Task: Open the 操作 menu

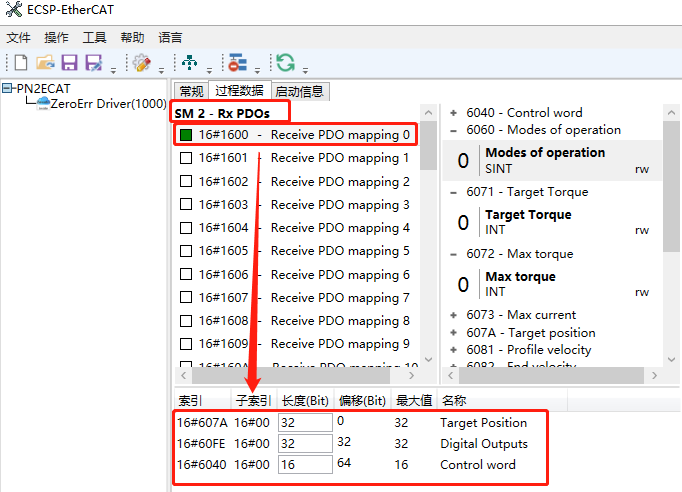Action: click(57, 38)
